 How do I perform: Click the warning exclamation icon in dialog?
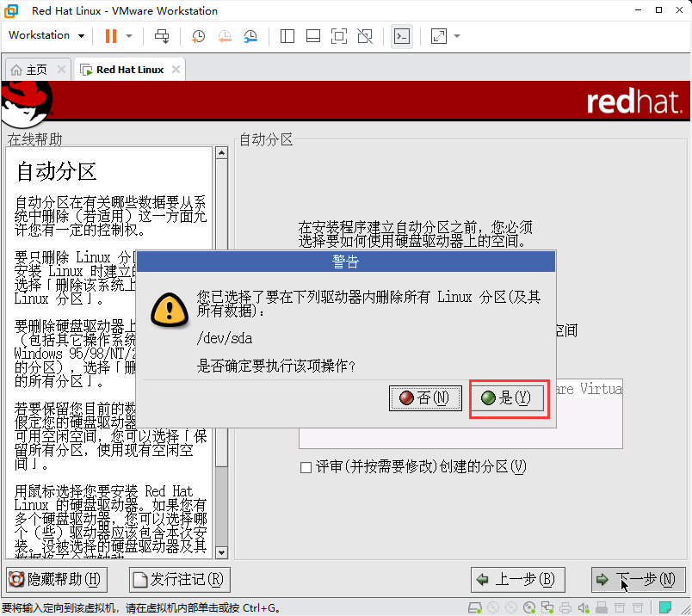[x=170, y=310]
